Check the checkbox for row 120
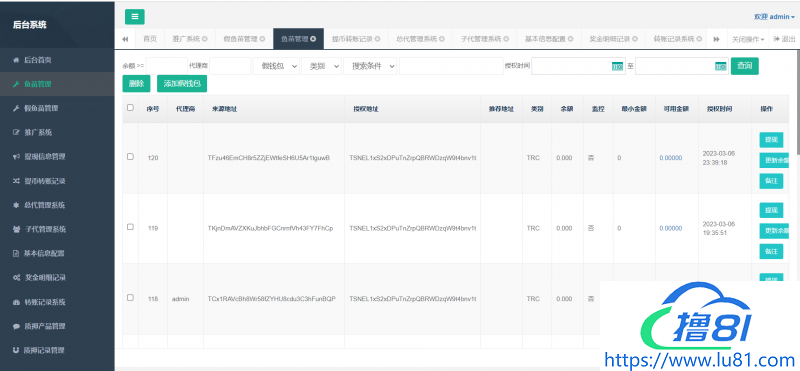The image size is (800, 371). tap(130, 157)
